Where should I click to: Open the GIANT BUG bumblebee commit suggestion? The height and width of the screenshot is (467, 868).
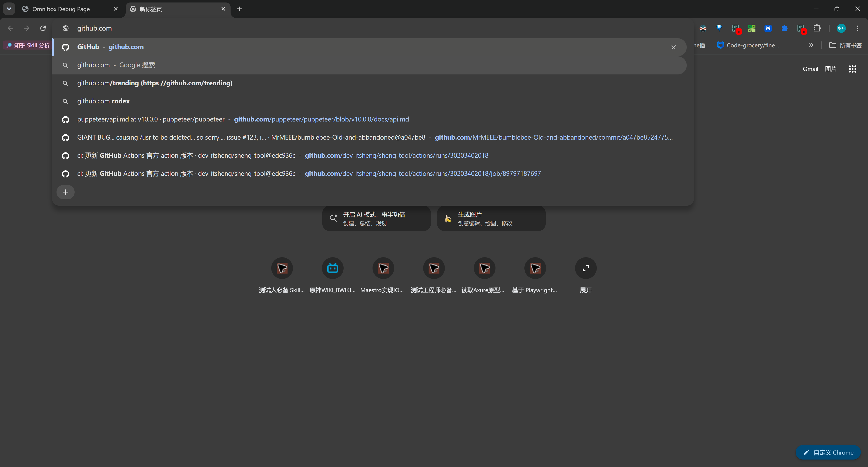click(369, 137)
